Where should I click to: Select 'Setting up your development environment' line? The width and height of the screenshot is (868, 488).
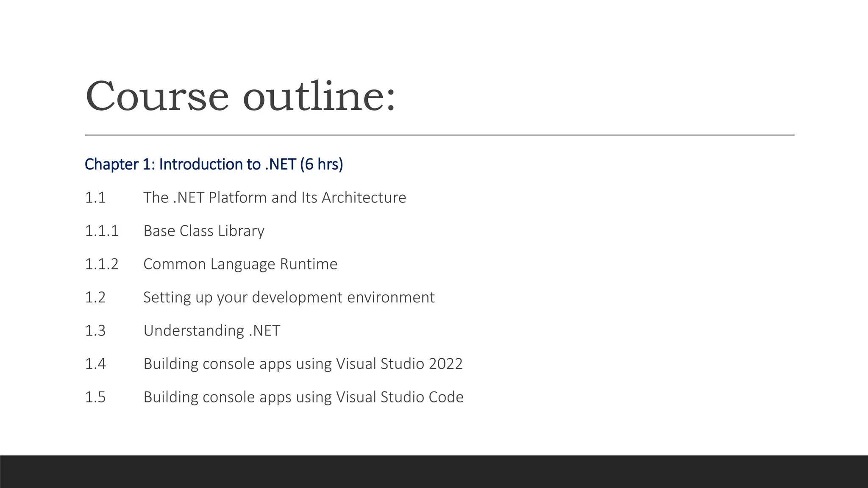[x=289, y=297]
